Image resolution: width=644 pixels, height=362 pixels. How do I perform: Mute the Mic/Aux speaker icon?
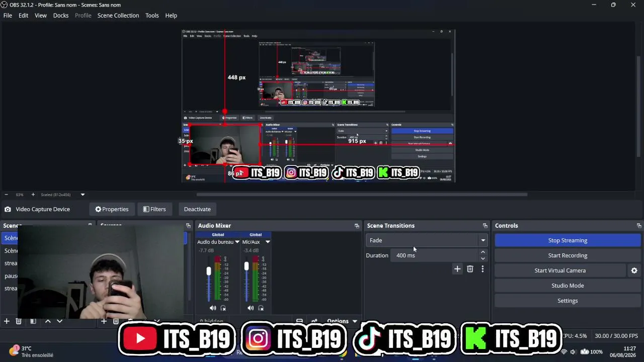[x=251, y=308]
